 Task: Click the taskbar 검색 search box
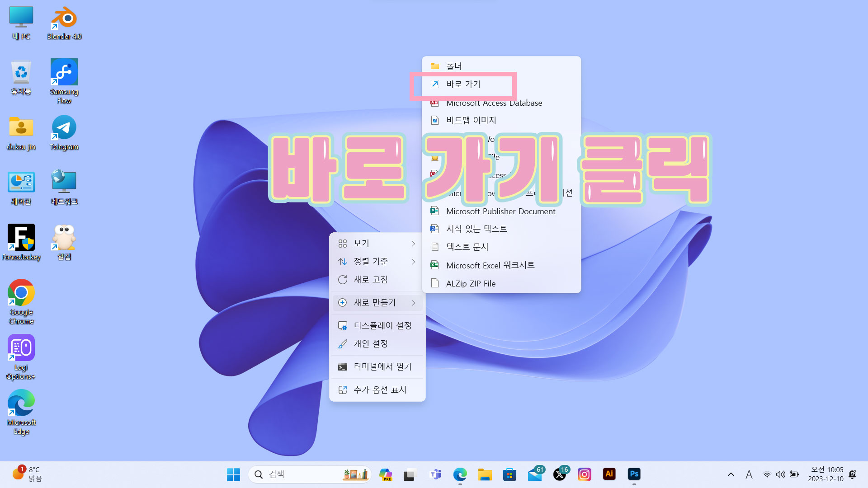click(298, 474)
